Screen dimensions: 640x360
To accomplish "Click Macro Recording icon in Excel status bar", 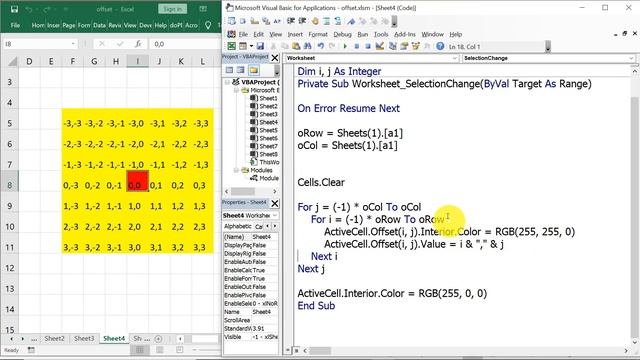I will point(31,350).
